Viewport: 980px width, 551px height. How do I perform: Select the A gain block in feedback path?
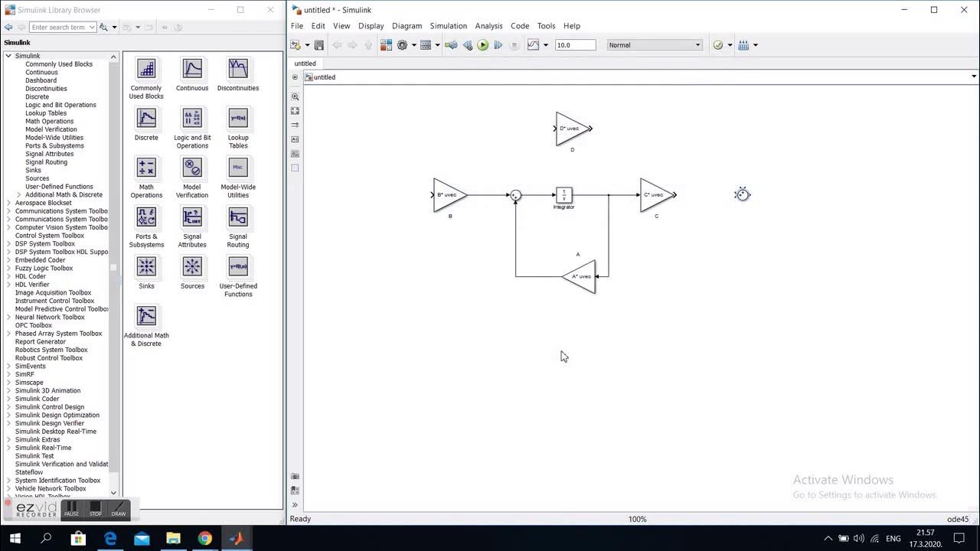pyautogui.click(x=579, y=276)
